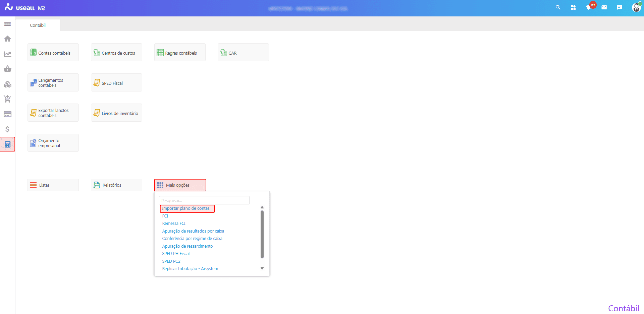Open the mail envelope icon

click(604, 7)
